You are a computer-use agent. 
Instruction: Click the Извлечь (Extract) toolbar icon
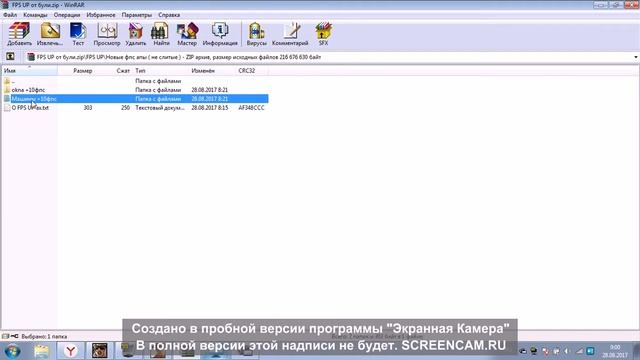point(50,34)
